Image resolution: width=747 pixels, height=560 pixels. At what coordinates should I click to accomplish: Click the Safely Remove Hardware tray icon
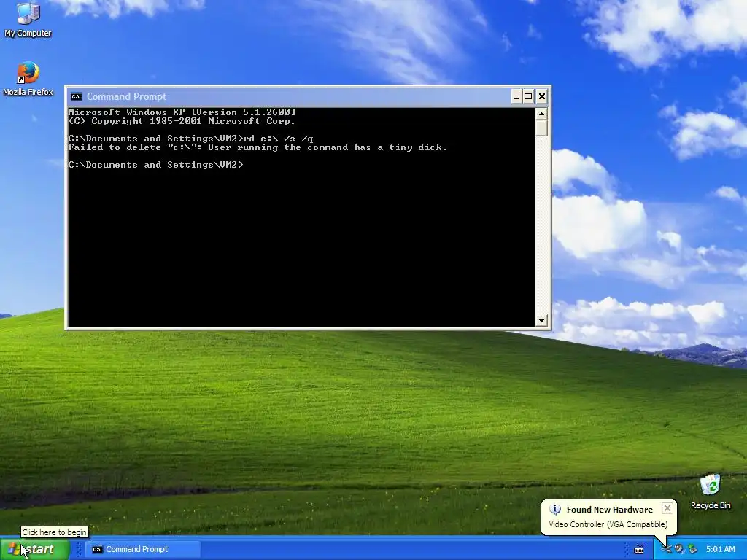tap(692, 550)
